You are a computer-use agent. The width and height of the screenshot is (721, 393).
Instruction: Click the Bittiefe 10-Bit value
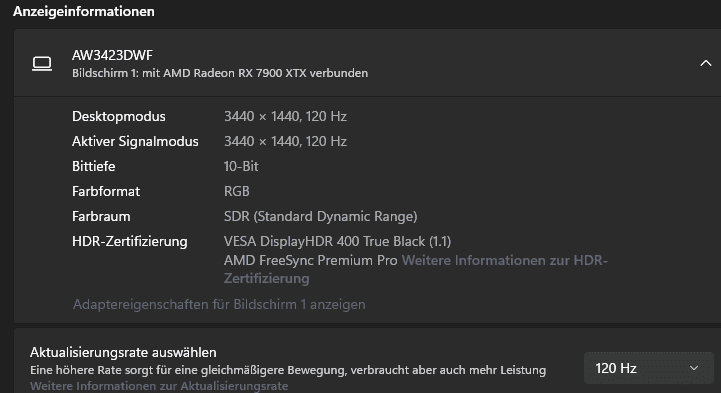click(241, 166)
